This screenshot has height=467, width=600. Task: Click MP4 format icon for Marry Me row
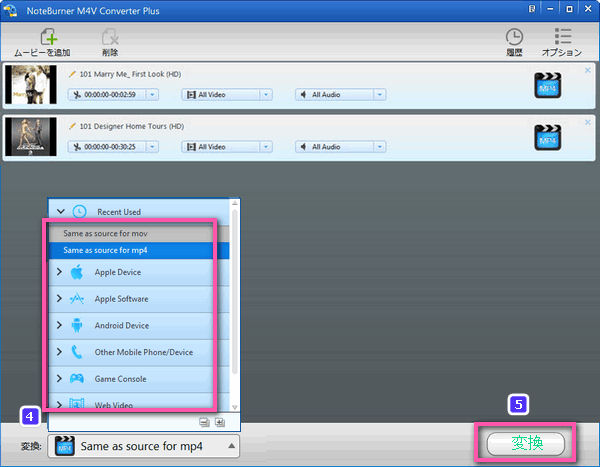(x=548, y=85)
